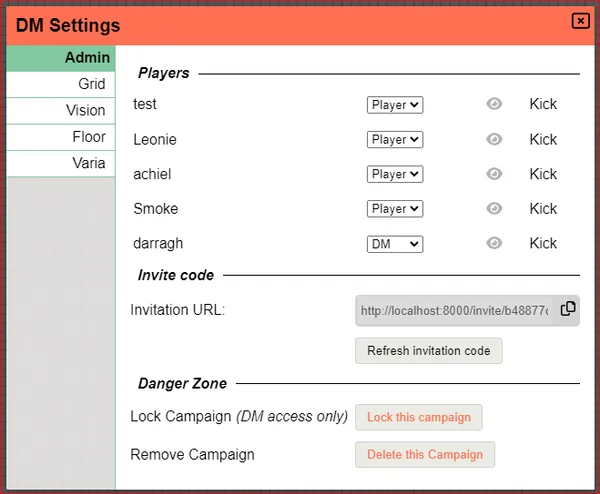This screenshot has height=494, width=600.
Task: Click Delete this Campaign button
Action: 424,455
